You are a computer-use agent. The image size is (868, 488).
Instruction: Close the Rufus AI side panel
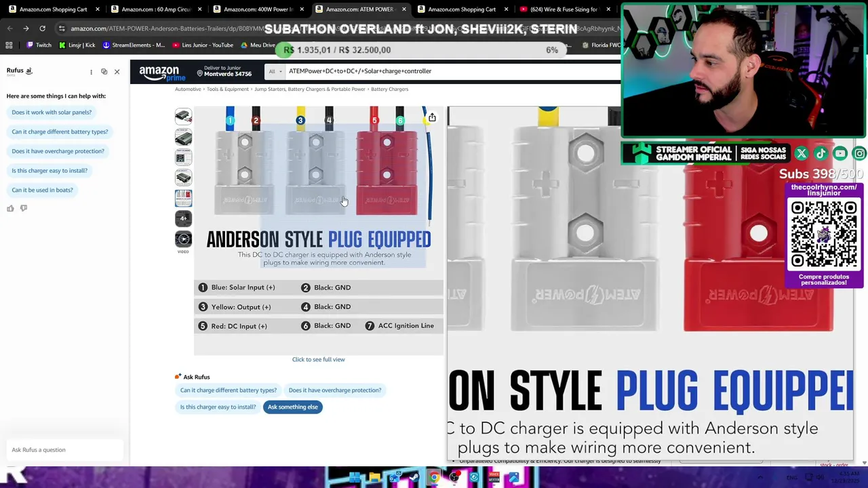[117, 71]
